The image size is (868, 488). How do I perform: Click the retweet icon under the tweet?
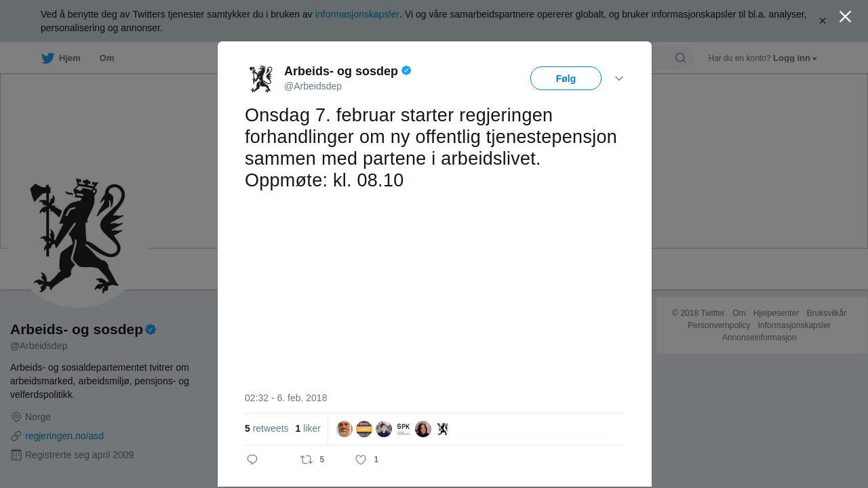coord(307,460)
